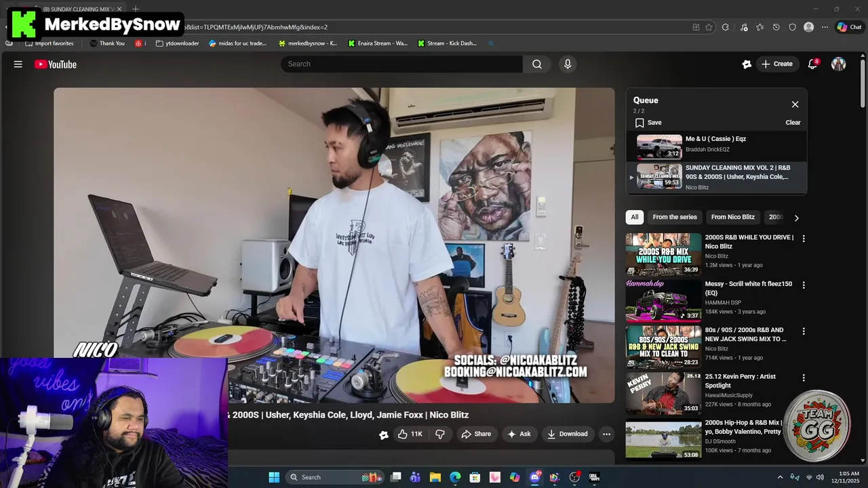The width and height of the screenshot is (868, 488).
Task: Click the sparkle icon left of Create
Action: pyautogui.click(x=747, y=64)
